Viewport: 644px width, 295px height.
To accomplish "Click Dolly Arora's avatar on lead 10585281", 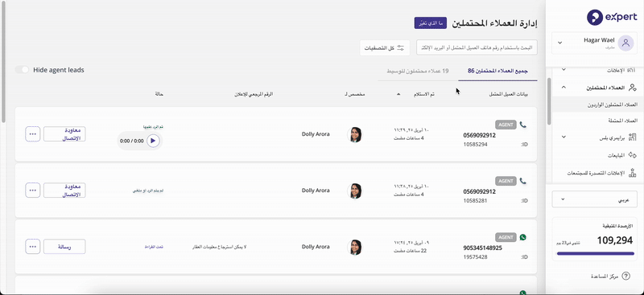I will (x=354, y=191).
